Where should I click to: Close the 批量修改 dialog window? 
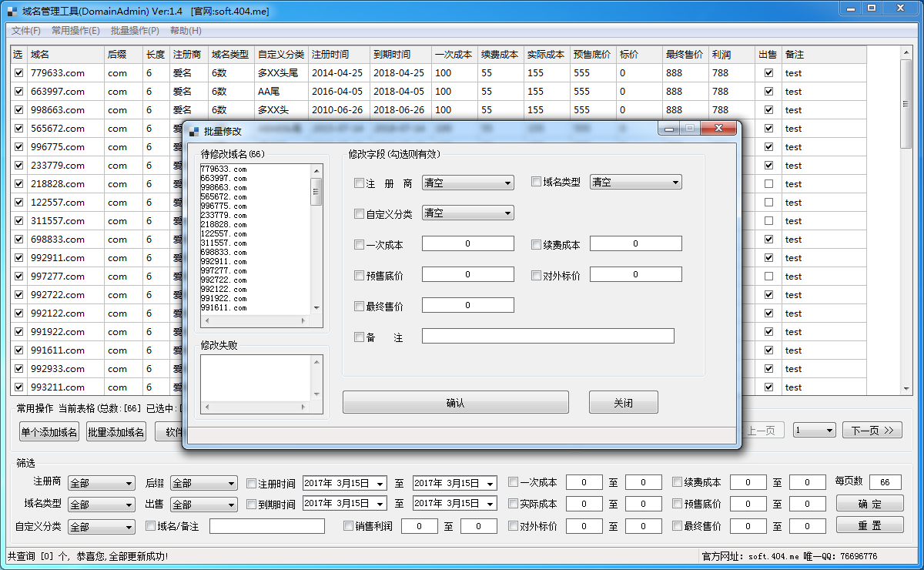coord(718,129)
